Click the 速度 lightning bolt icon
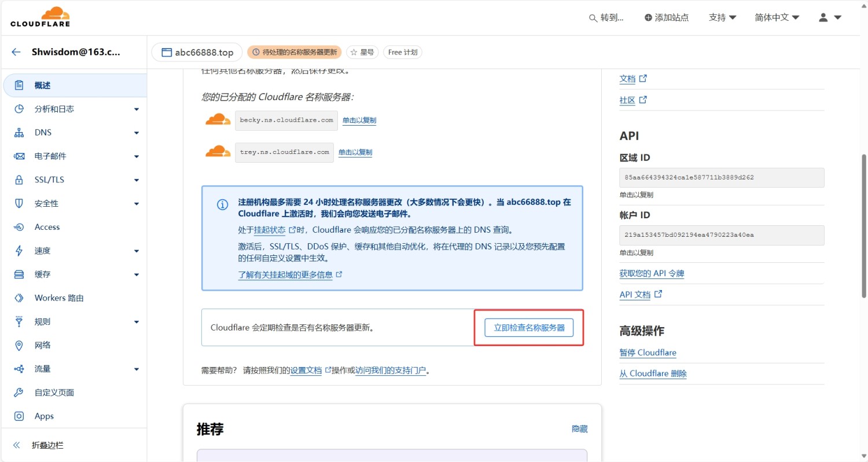 pyautogui.click(x=19, y=251)
